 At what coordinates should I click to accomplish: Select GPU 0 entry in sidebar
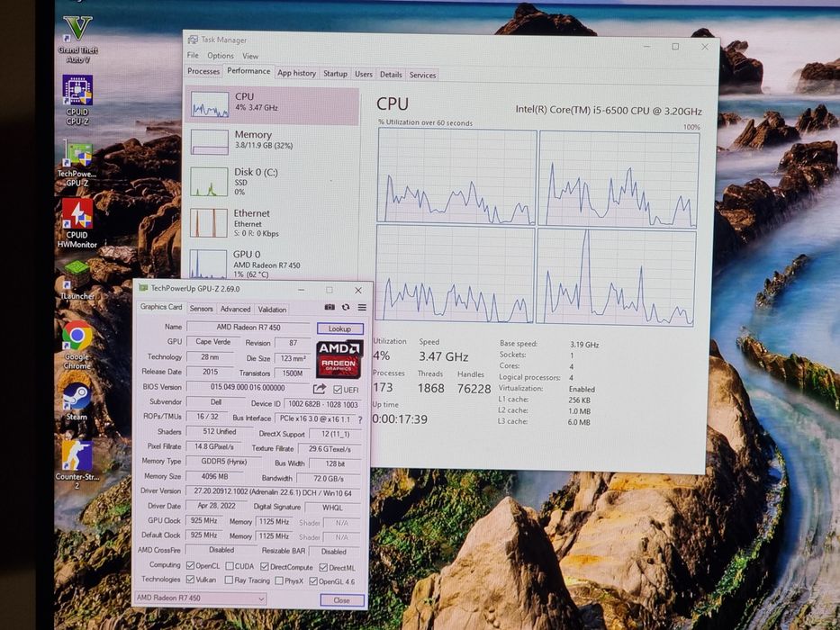(272, 263)
